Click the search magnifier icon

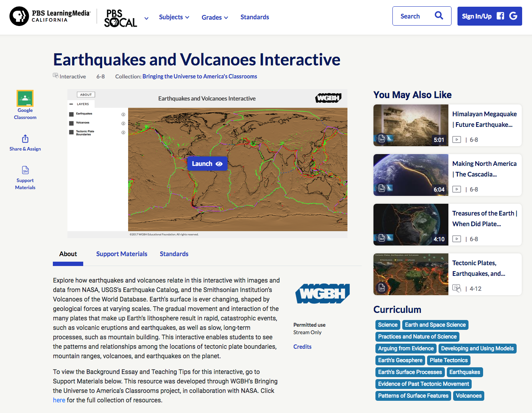tap(439, 16)
